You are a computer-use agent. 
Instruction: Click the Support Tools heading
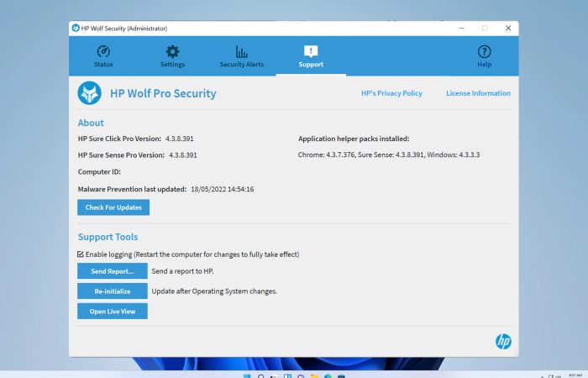(108, 237)
